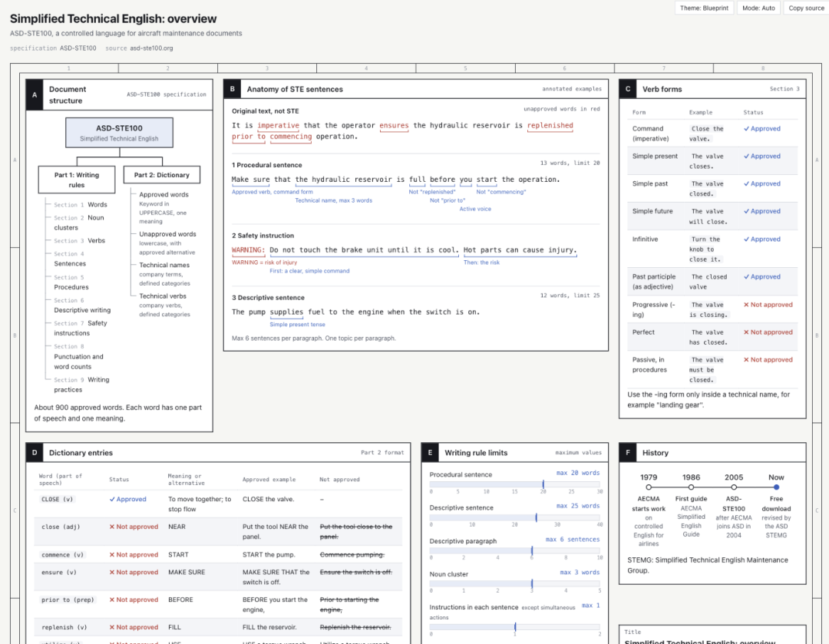Select the Part 1: Writing rules node

pos(77,180)
